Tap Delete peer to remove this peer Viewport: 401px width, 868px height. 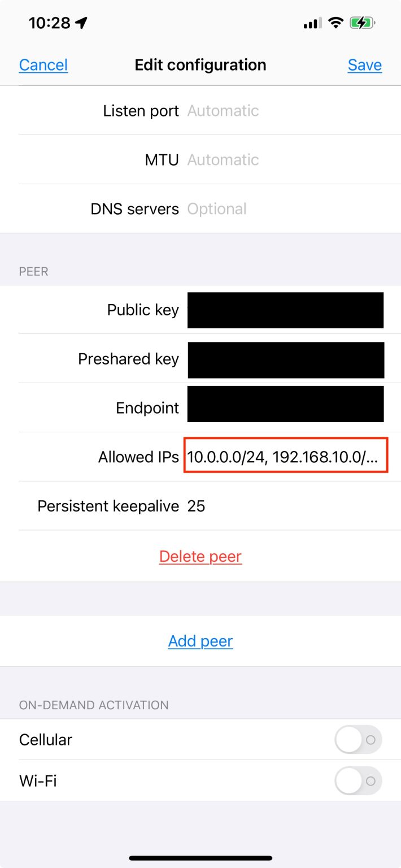point(200,556)
